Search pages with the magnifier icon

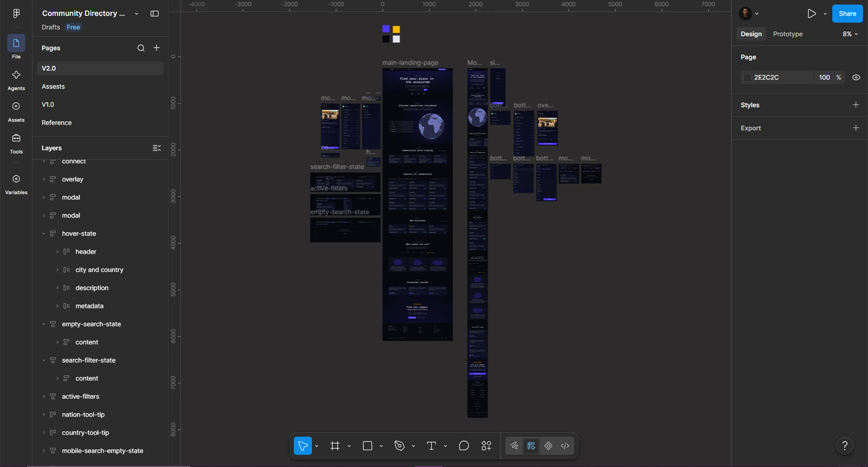coord(141,48)
